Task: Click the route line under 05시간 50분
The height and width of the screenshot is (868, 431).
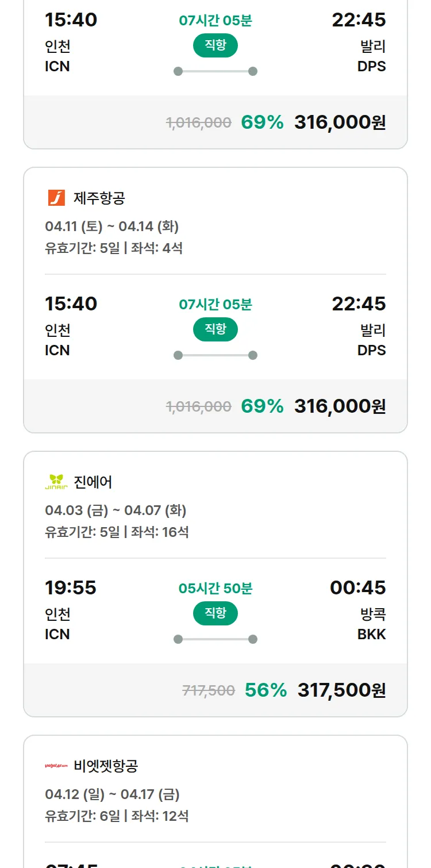Action: [x=215, y=639]
